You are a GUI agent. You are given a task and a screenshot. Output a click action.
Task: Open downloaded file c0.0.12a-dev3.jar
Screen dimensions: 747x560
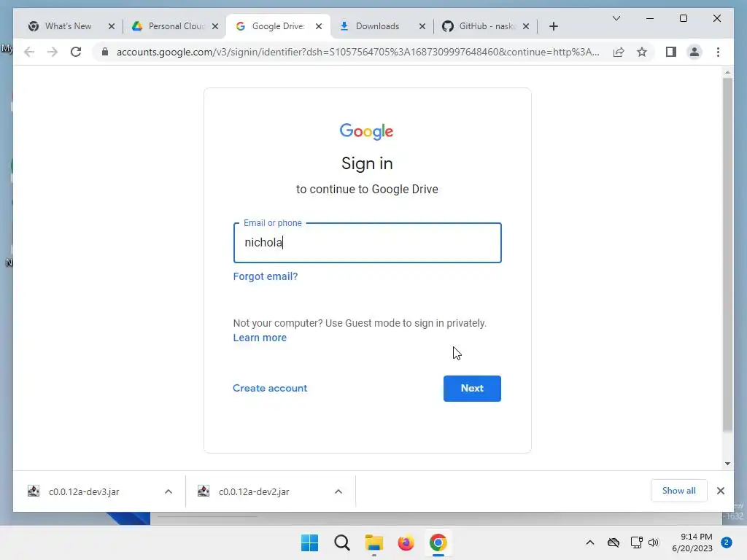(84, 492)
